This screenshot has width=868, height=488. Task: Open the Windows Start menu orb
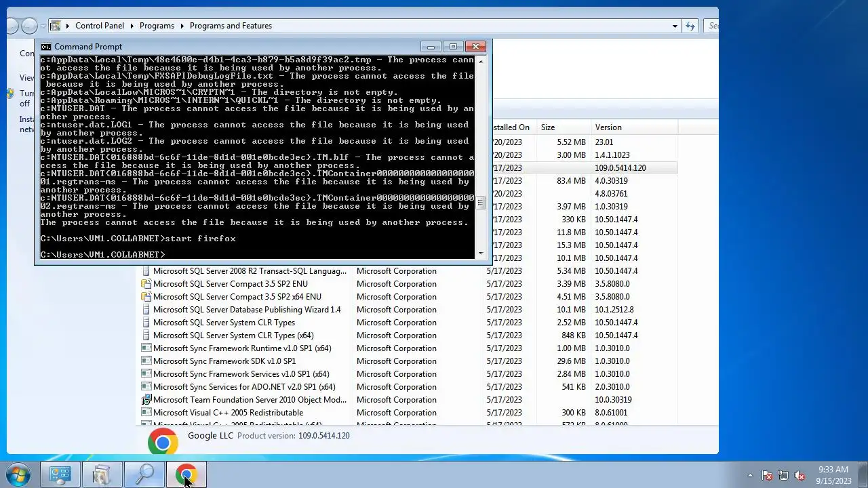18,475
